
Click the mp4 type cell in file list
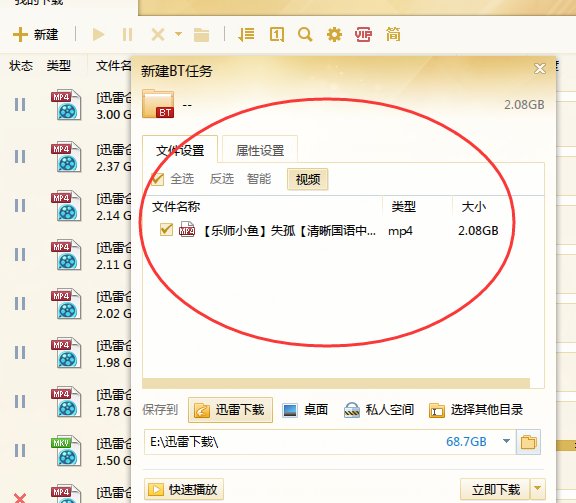(400, 231)
